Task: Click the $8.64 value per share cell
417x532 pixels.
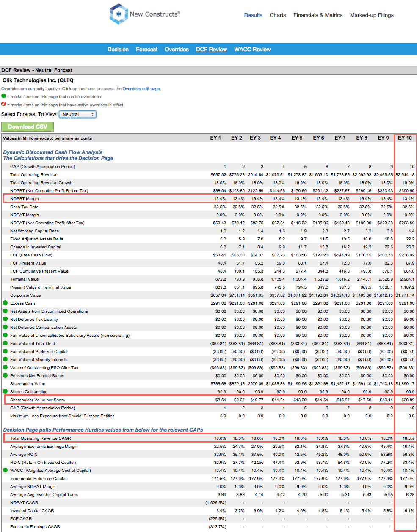Action: 221,400
